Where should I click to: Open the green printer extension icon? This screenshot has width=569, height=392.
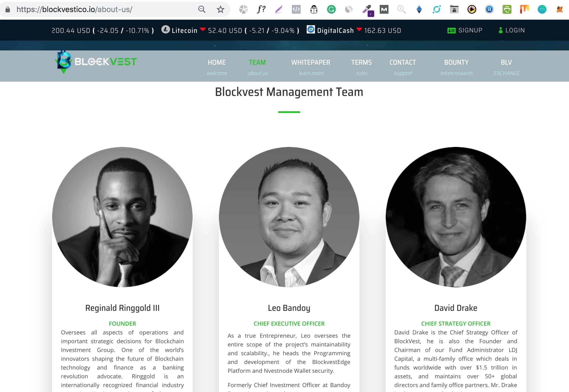pos(507,10)
